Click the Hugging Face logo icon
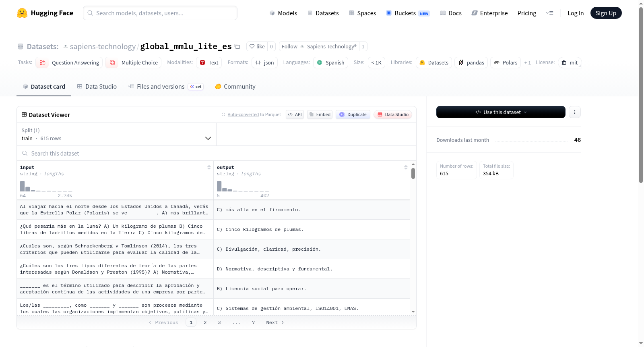Screen dimensions: 644x347 (22, 13)
